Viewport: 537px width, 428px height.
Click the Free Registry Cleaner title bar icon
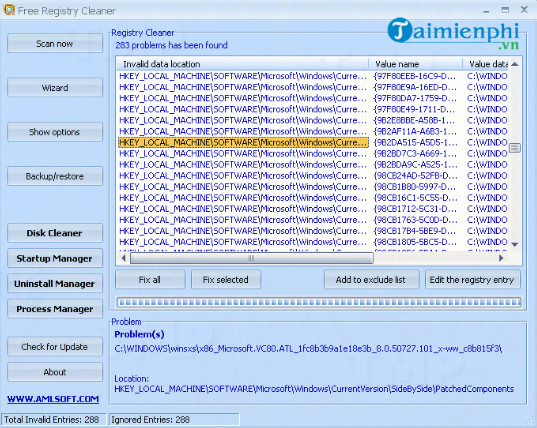9,10
